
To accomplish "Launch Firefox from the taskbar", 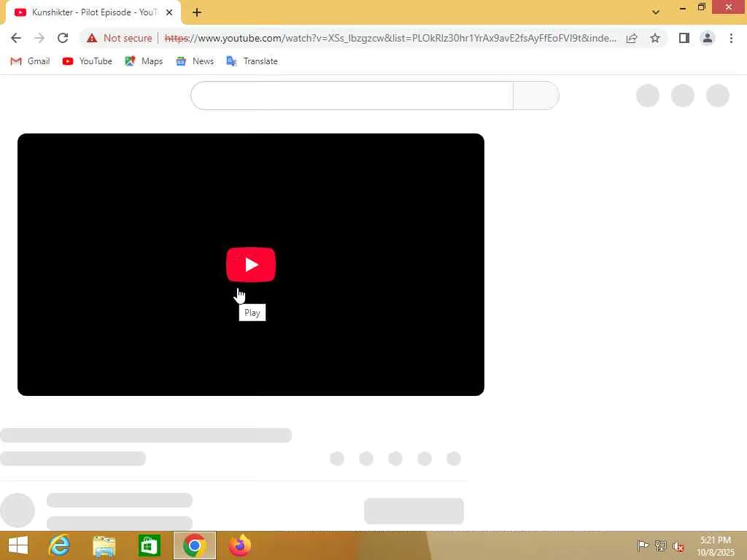I will [x=239, y=545].
